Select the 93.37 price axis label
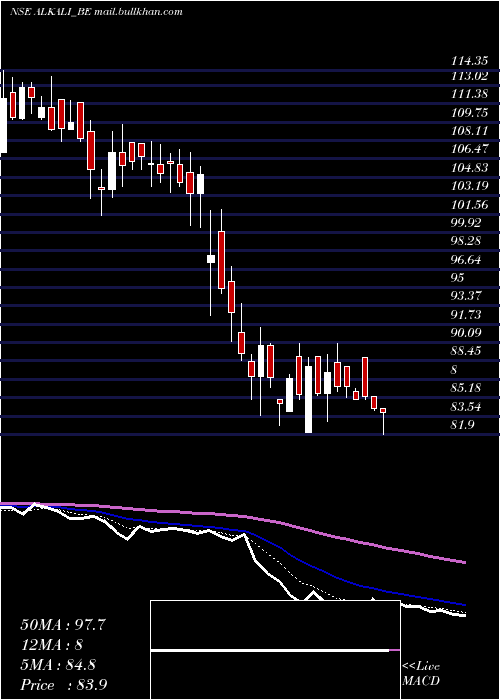 tap(466, 296)
